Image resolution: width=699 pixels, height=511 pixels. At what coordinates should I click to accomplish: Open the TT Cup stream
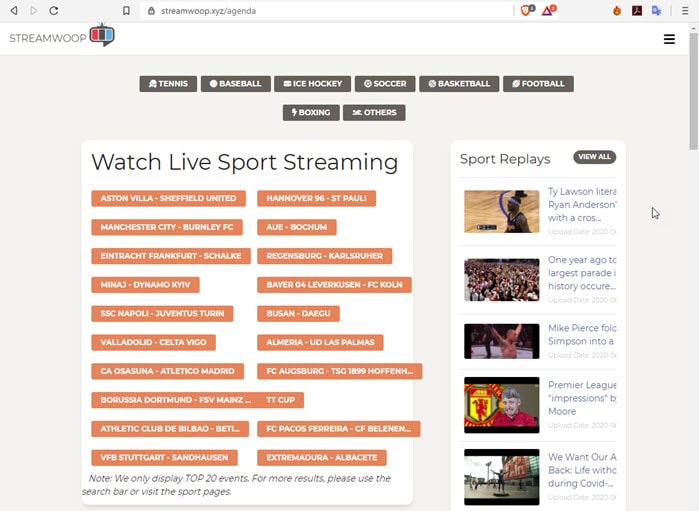[x=281, y=400]
